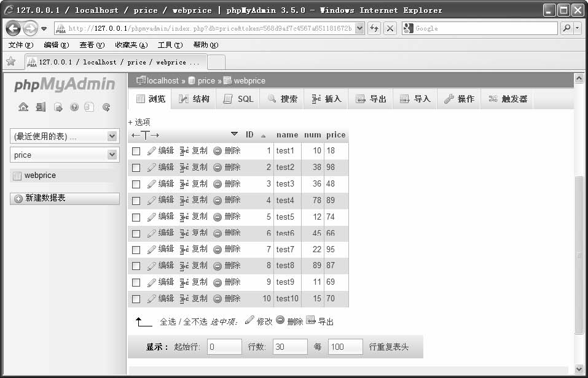The image size is (588, 378).
Task: Check the checkbox for row test7
Action: 136,250
